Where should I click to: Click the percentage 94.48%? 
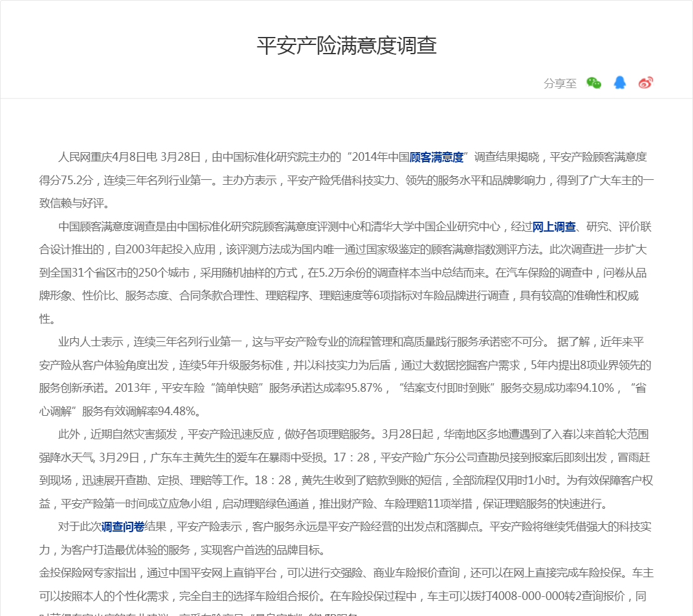tap(177, 411)
